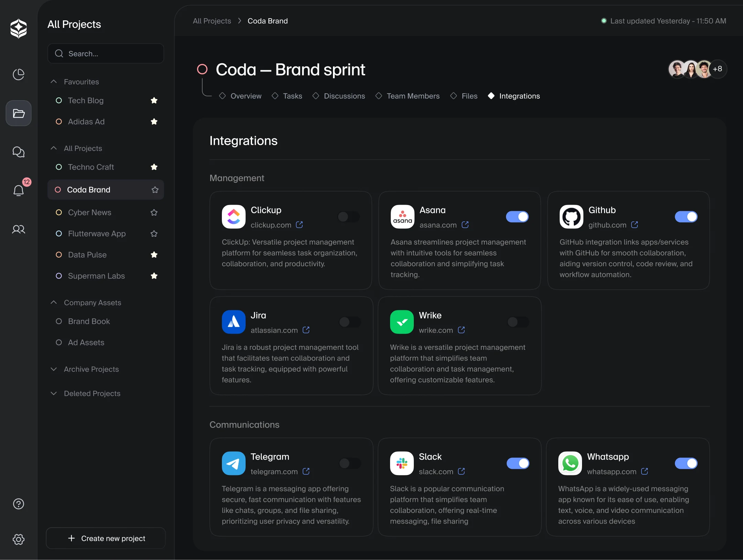
Task: Disable the Whatsapp integration toggle
Action: coord(686,463)
